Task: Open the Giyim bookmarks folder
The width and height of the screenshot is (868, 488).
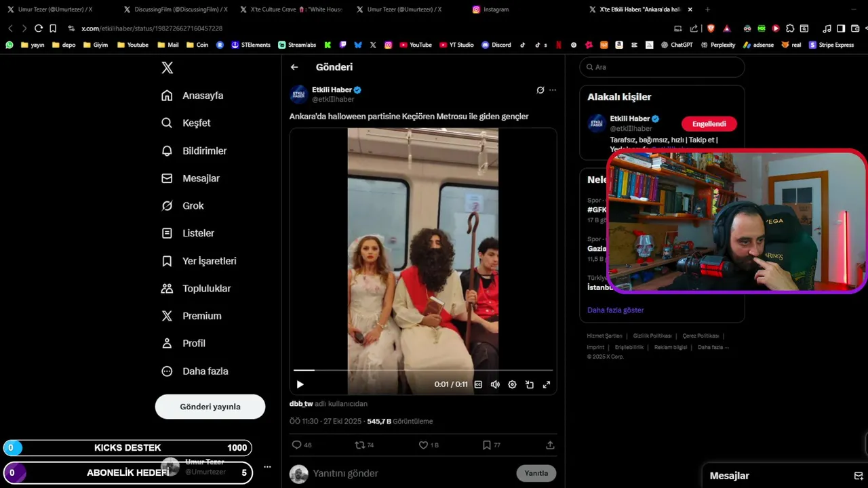Action: point(96,45)
